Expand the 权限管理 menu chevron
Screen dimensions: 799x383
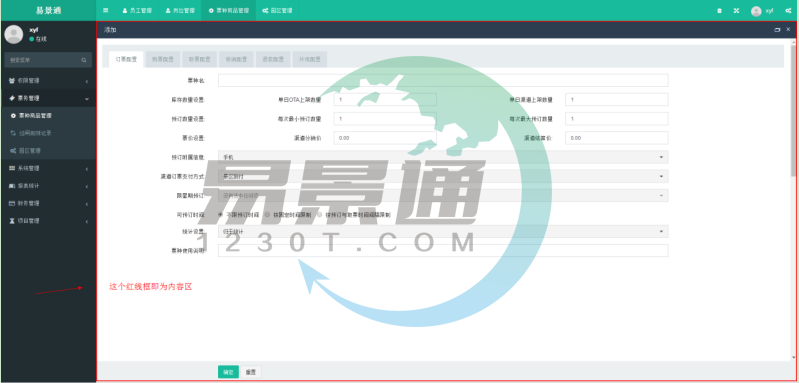[87, 81]
